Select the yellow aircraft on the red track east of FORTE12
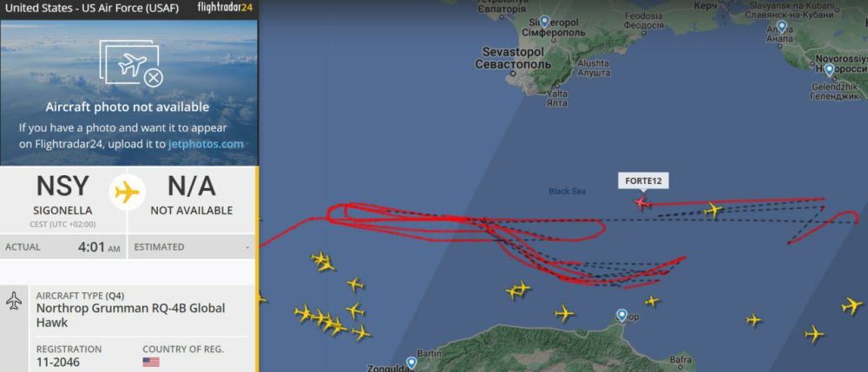Screen dimensions: 868x372 [713, 210]
